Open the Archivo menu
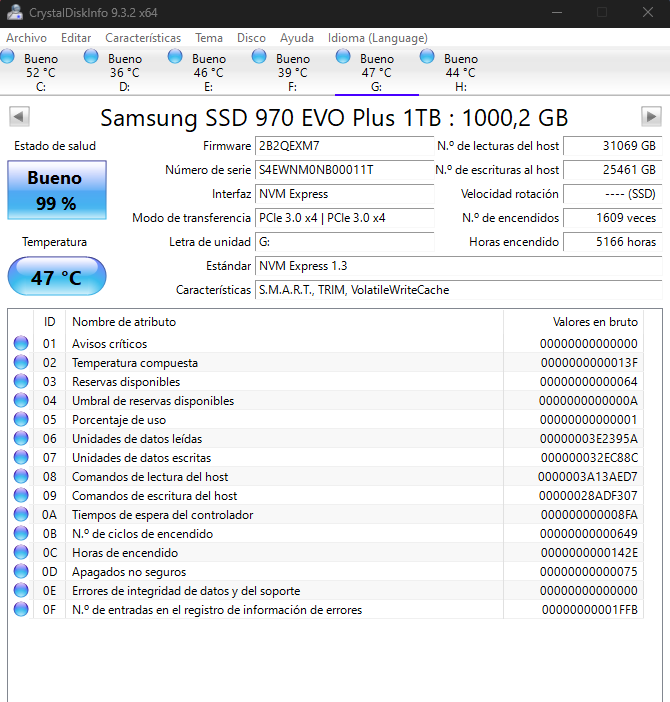Viewport: 670px width, 702px height. pos(26,38)
